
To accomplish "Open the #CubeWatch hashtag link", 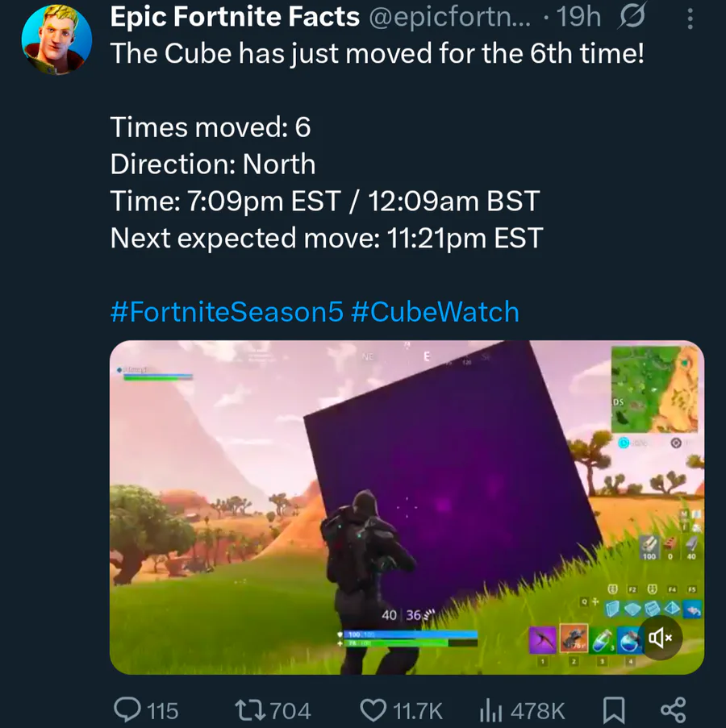I will (x=436, y=311).
